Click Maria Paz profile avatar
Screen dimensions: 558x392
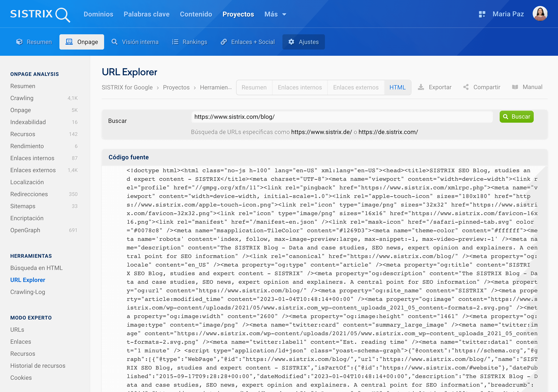tap(540, 14)
